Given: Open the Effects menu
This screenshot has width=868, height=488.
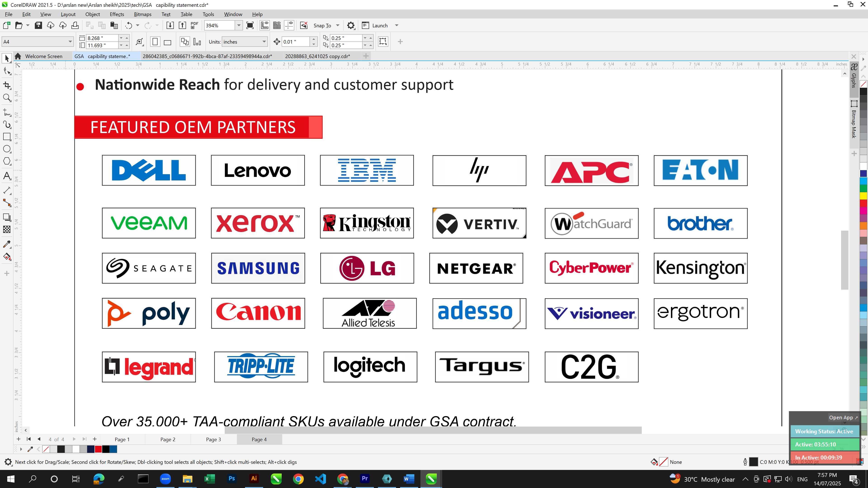Looking at the screenshot, I should point(117,14).
